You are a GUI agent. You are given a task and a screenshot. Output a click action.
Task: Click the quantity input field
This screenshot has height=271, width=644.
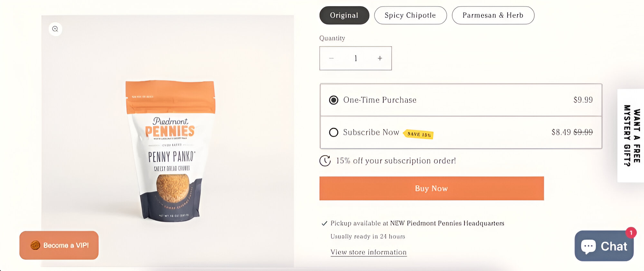click(x=355, y=58)
